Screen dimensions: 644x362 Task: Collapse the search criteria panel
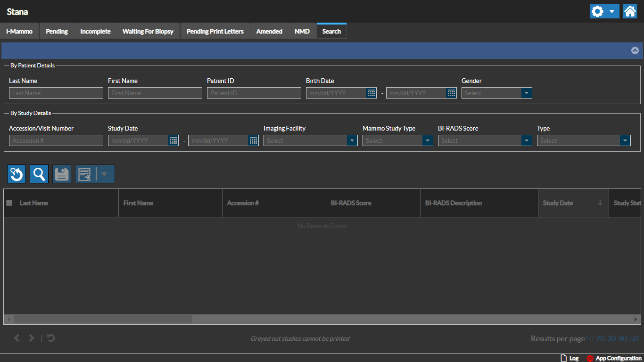[635, 50]
